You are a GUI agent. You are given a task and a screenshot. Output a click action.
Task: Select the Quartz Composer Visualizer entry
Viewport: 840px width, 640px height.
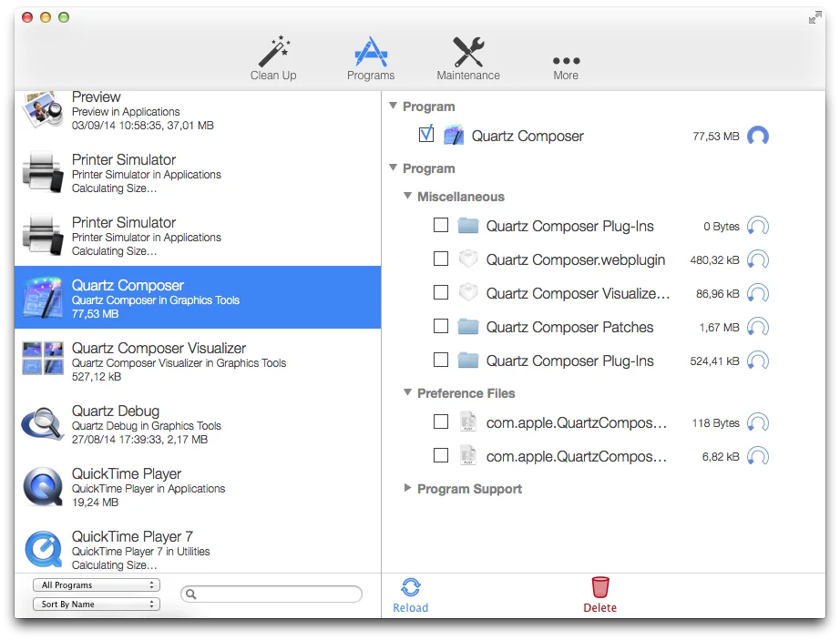(198, 361)
